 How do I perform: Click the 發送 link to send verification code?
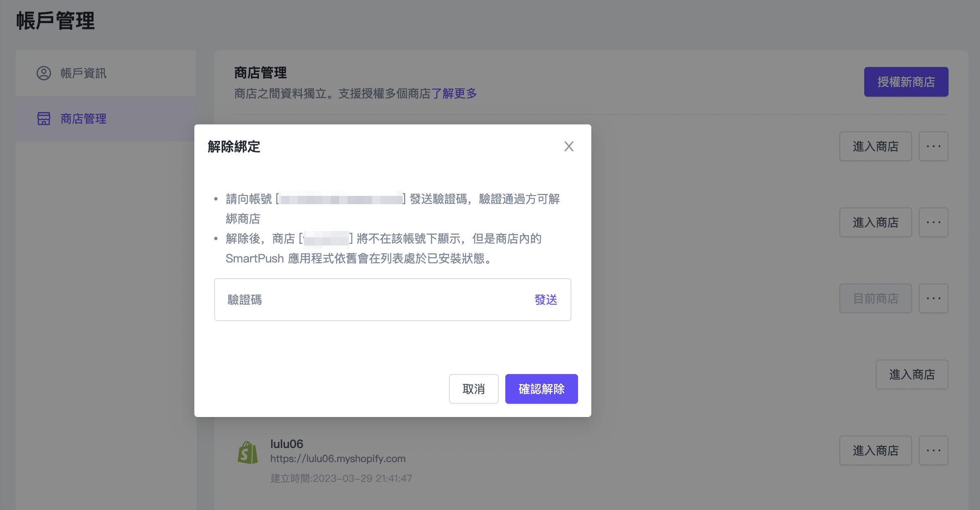(545, 300)
